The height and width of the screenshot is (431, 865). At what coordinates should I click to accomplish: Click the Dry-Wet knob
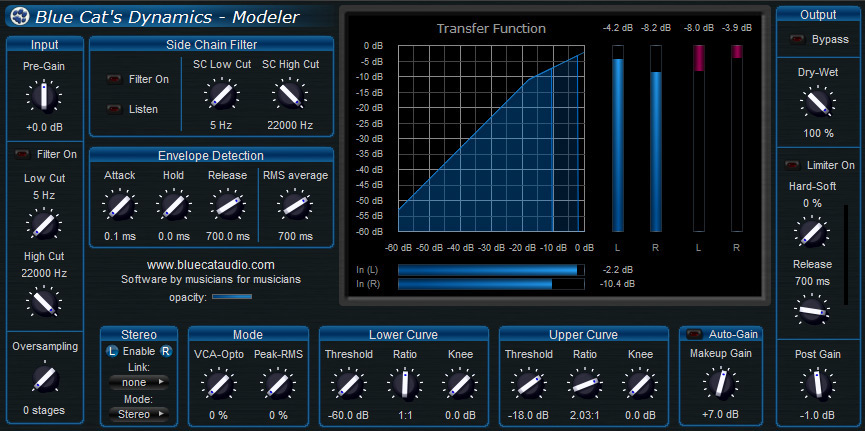(x=818, y=103)
